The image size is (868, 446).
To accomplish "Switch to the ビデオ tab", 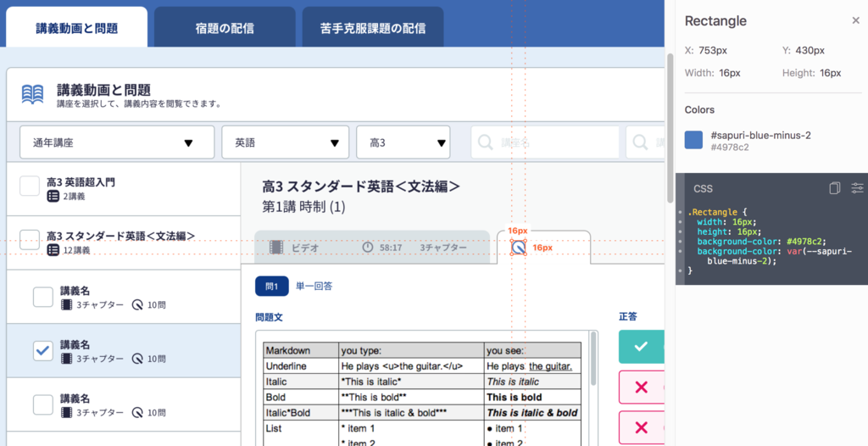I will (372, 247).
